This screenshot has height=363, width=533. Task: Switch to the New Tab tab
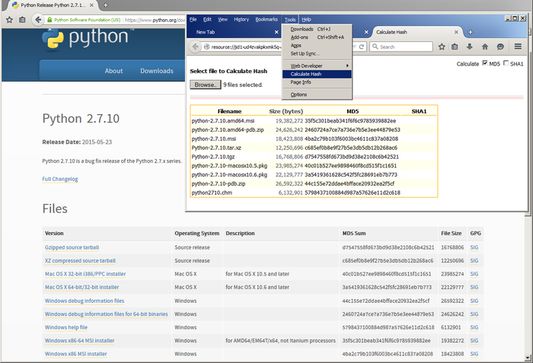[235, 32]
